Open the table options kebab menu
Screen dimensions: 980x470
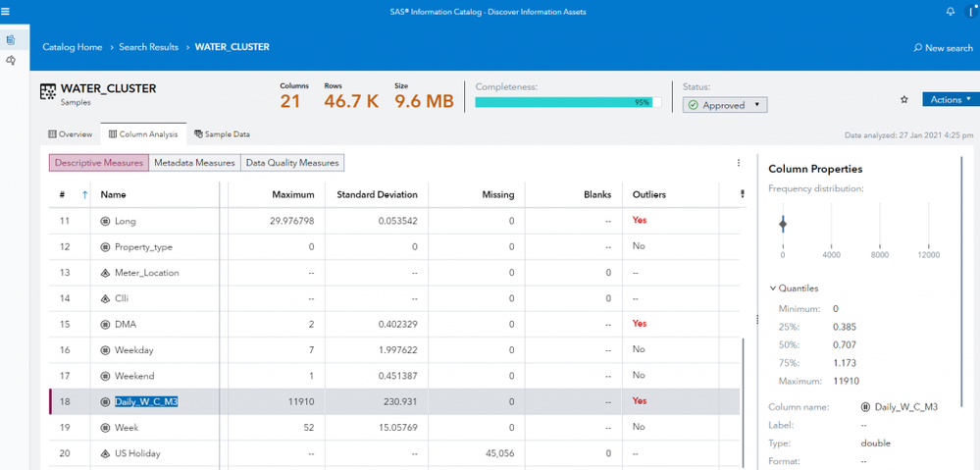pos(739,163)
